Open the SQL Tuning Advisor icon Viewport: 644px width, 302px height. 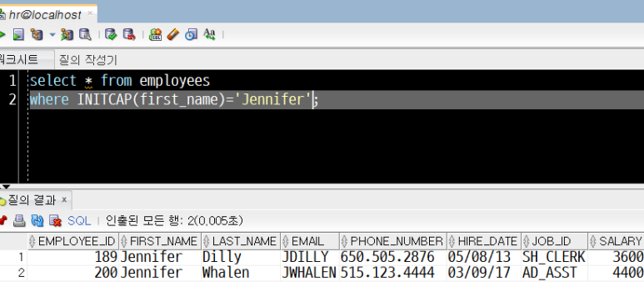[85, 34]
